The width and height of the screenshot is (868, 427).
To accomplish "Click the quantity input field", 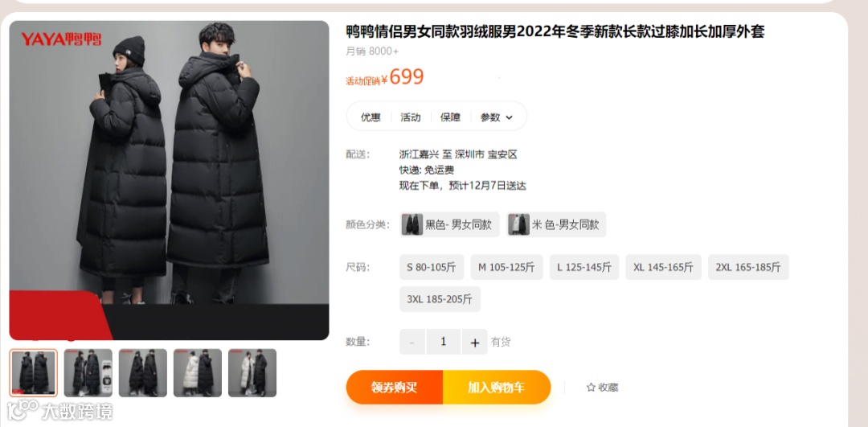I will 444,343.
